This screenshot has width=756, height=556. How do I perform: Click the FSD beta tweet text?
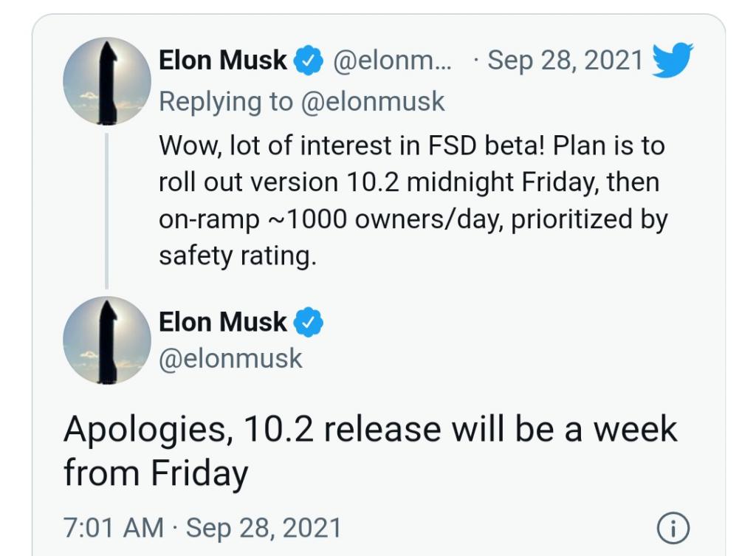click(x=413, y=200)
